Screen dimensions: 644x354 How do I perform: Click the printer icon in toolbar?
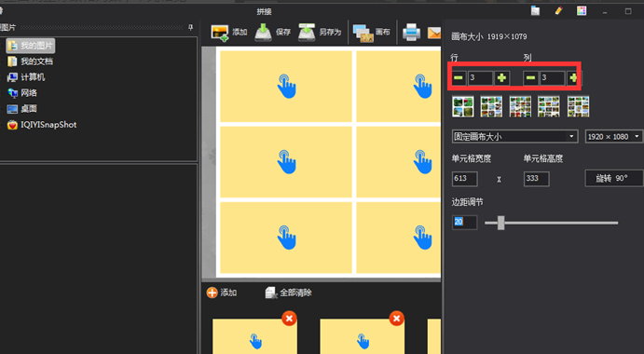411,32
